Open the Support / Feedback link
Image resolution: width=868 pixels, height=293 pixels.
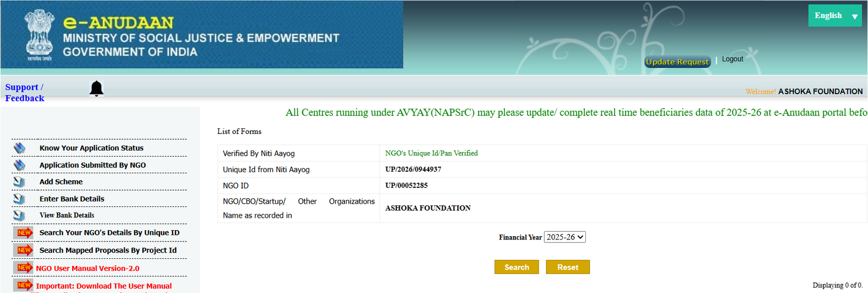click(x=25, y=93)
